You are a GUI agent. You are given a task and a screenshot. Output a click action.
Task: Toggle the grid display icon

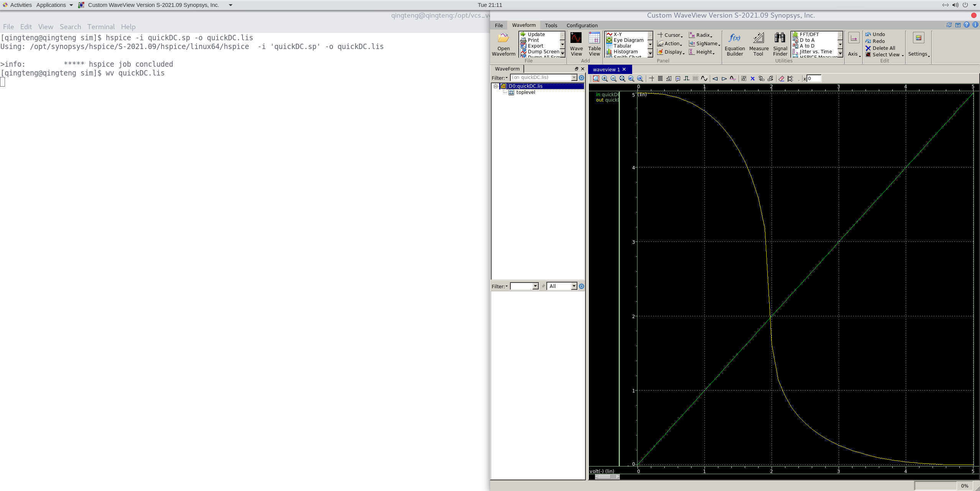click(695, 79)
